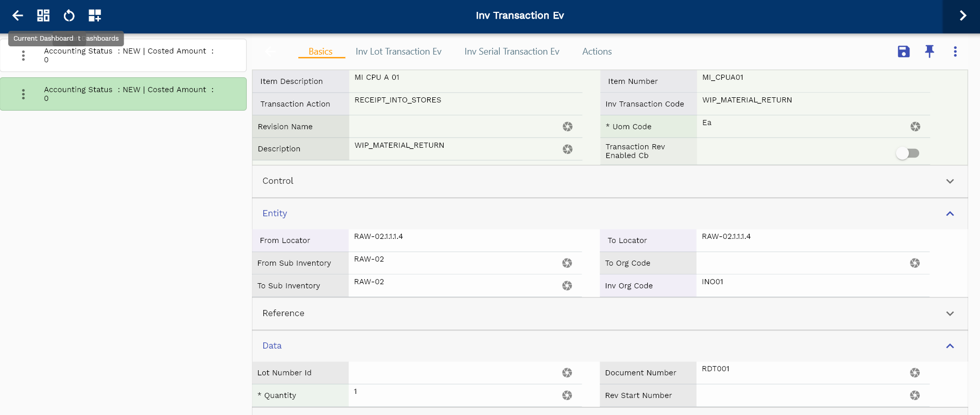This screenshot has height=415, width=980.
Task: Click the refresh icon in header
Action: tap(69, 15)
